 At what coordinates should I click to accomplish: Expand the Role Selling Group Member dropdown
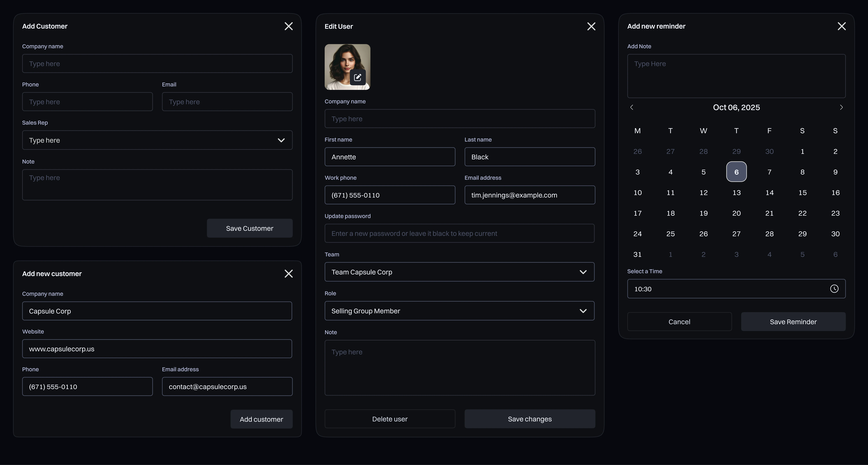(x=460, y=311)
